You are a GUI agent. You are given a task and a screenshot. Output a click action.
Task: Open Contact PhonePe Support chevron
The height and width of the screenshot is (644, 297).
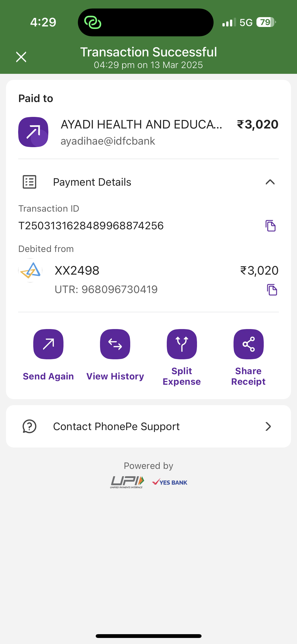click(268, 426)
